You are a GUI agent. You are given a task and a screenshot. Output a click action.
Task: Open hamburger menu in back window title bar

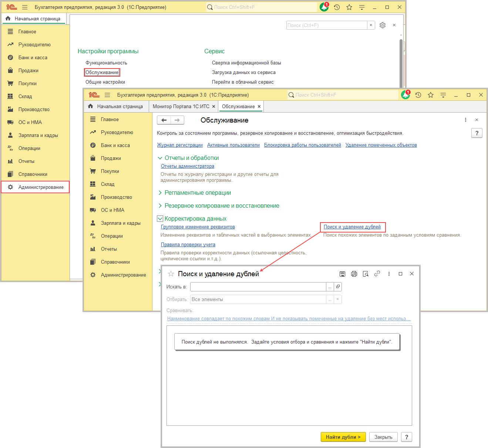pyautogui.click(x=25, y=7)
